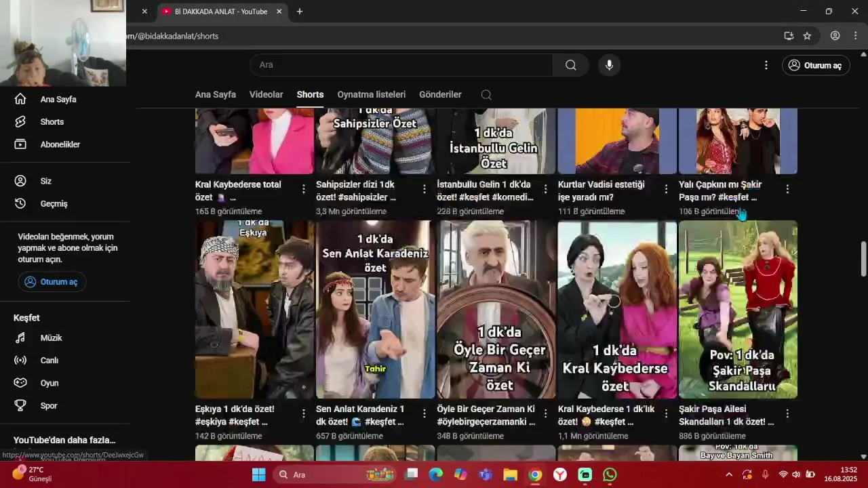The image size is (868, 488).
Task: Switch to the Videolar channel tab
Action: (266, 95)
